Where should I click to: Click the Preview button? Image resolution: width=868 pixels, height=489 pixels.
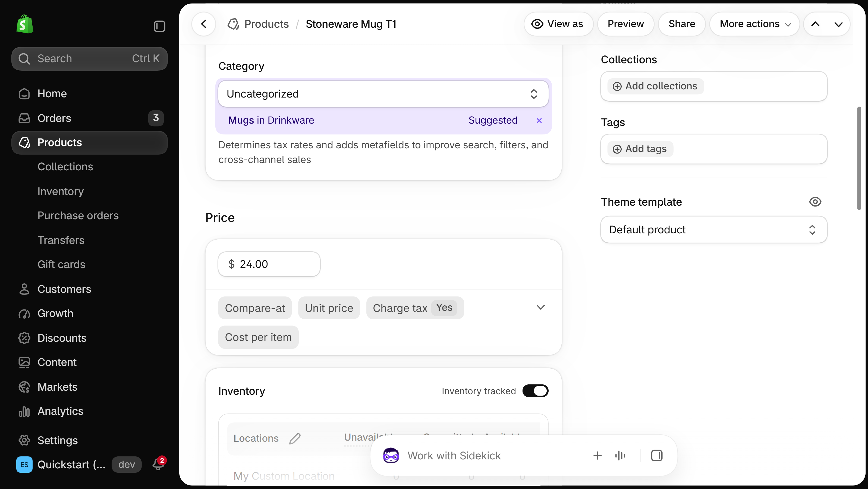pyautogui.click(x=625, y=24)
